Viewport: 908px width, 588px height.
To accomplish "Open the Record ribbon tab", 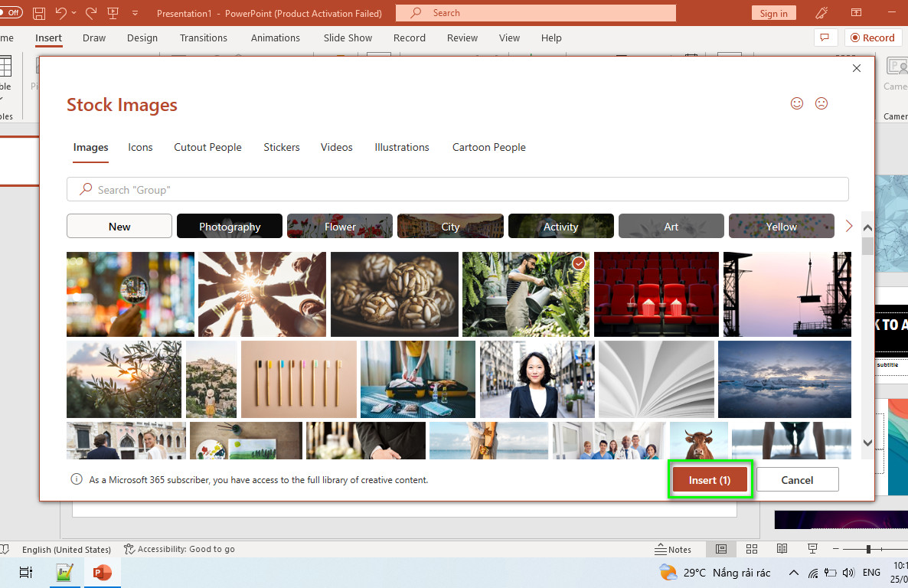I will click(410, 38).
